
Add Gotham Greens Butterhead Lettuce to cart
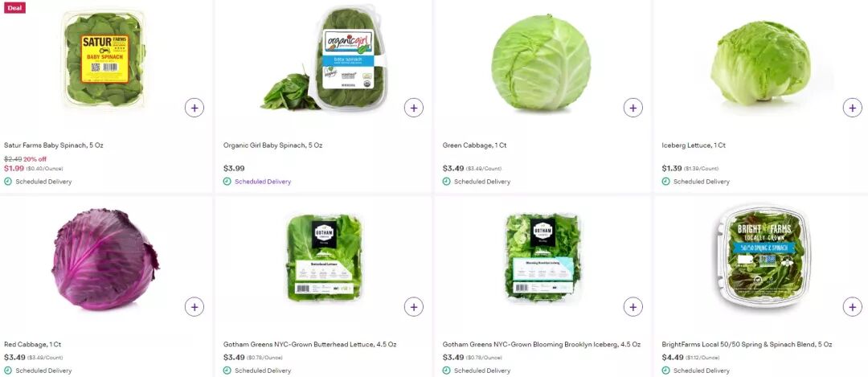(414, 306)
